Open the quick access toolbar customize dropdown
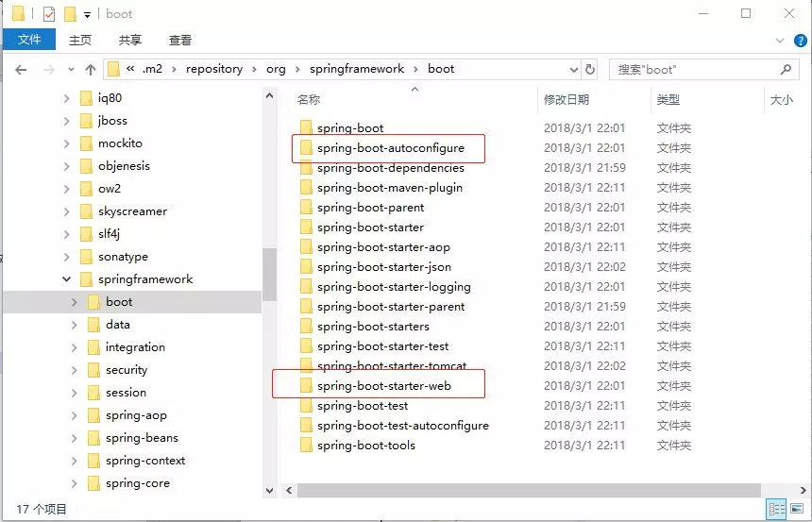 pos(88,15)
